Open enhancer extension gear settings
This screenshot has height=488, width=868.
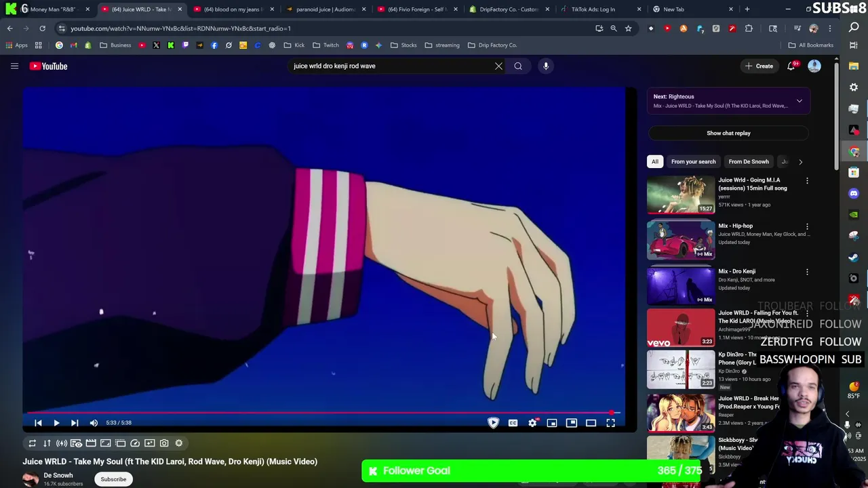(x=179, y=443)
